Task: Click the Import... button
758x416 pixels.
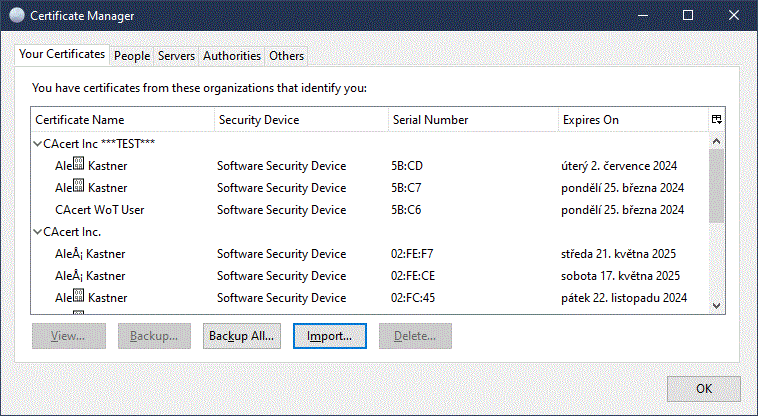Action: coord(329,336)
